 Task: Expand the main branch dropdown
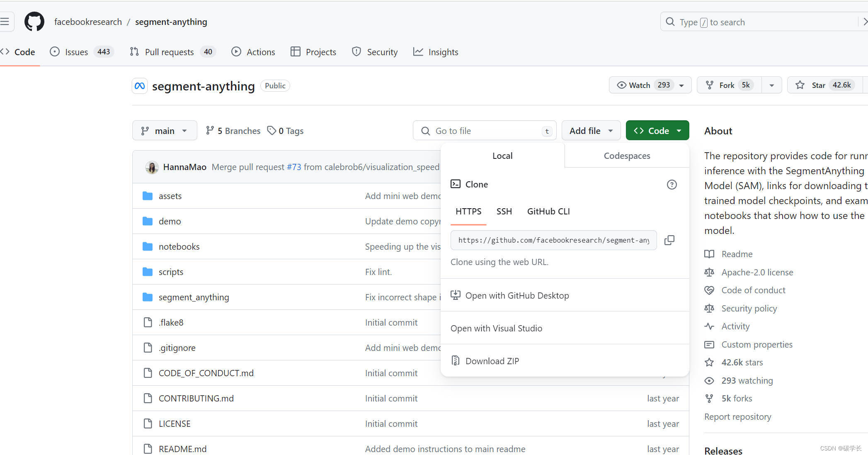point(165,131)
